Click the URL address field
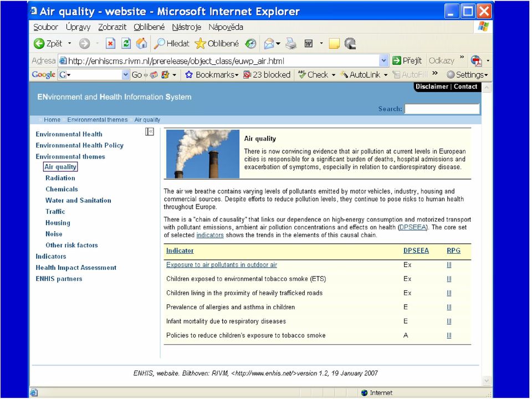The width and height of the screenshot is (532, 399). [x=219, y=61]
